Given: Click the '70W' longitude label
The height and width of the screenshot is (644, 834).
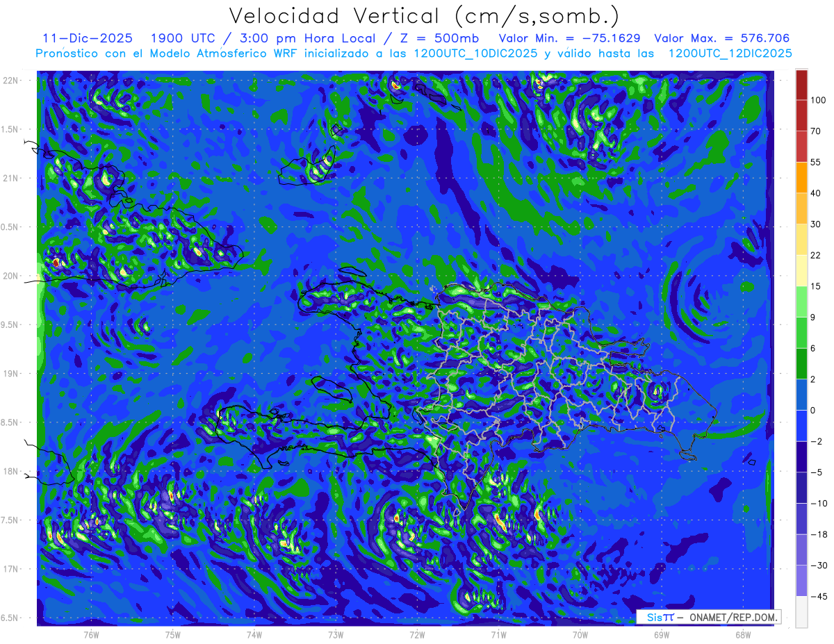Looking at the screenshot, I should pos(580,634).
